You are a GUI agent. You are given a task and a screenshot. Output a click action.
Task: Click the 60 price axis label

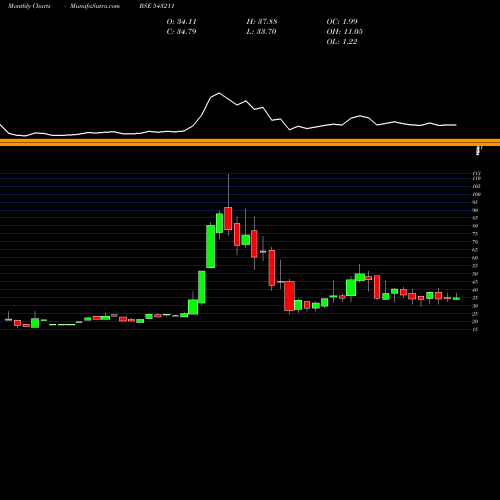pos(475,258)
